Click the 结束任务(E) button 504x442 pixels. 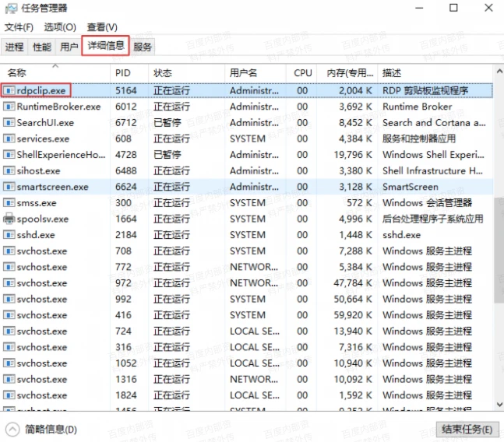(467, 430)
